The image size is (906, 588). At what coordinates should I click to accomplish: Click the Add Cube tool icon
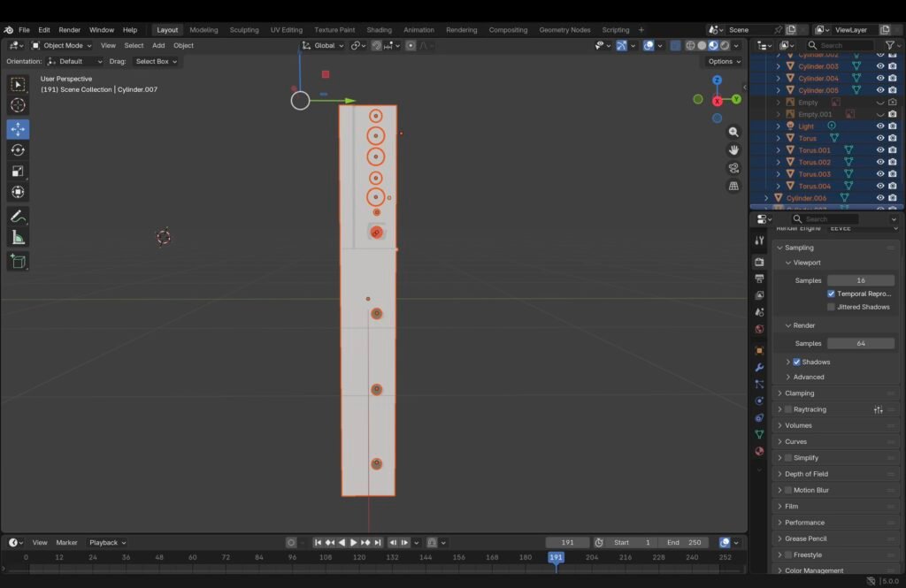pos(18,261)
